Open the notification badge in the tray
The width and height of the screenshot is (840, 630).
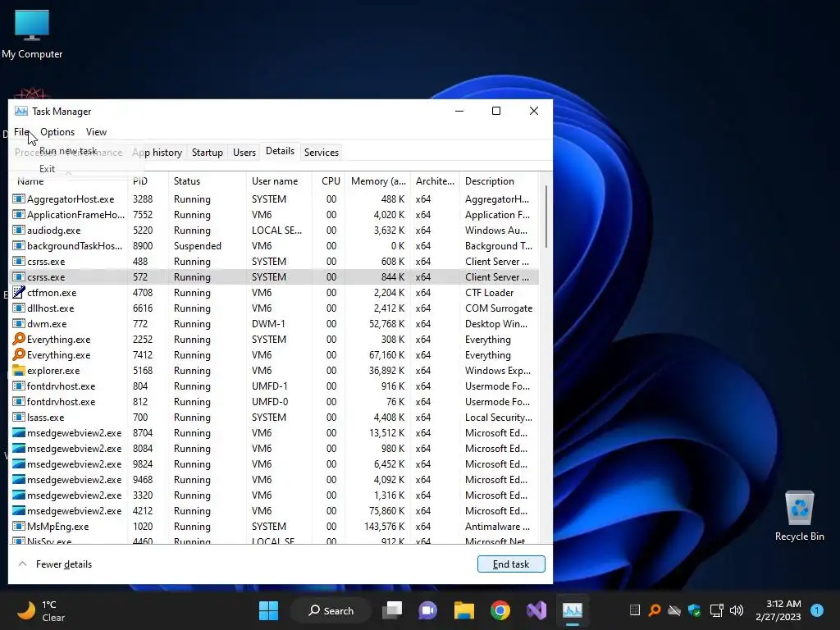click(817, 610)
